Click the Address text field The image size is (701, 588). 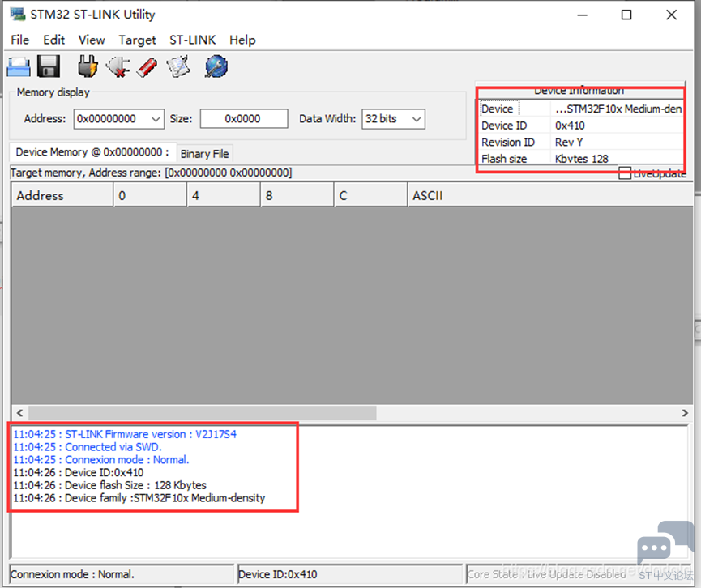coord(112,119)
